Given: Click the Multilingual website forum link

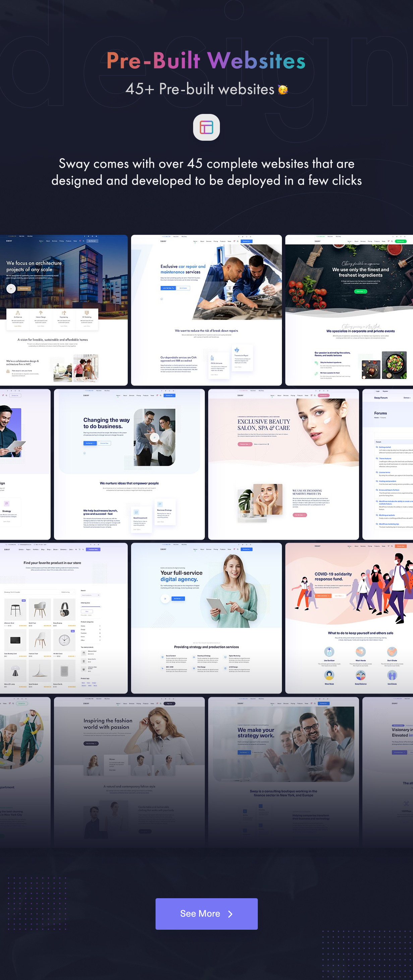Looking at the screenshot, I should [387, 515].
